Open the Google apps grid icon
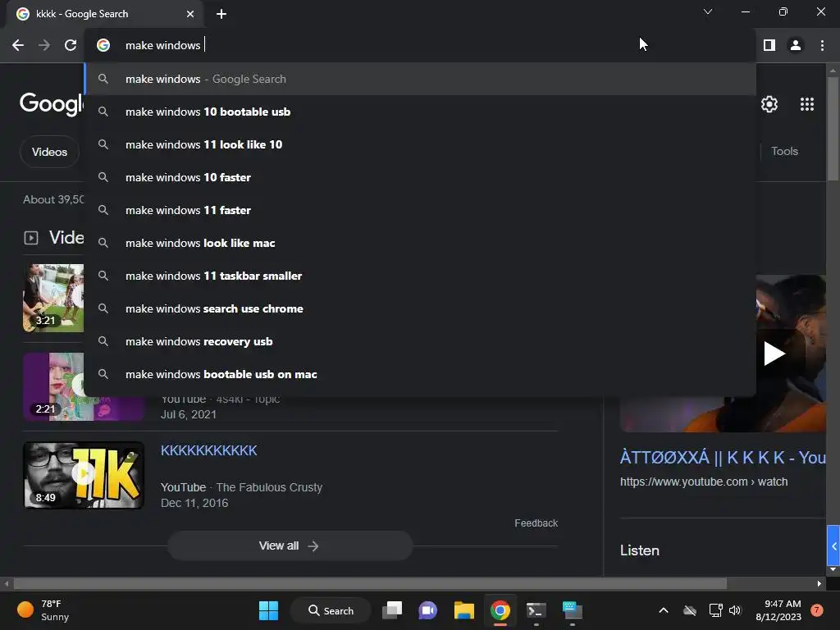Viewport: 840px width, 630px height. (807, 104)
